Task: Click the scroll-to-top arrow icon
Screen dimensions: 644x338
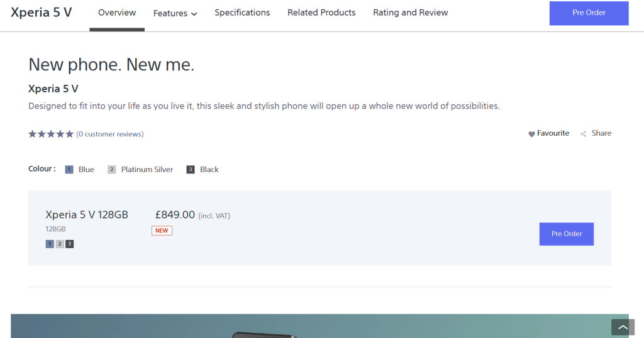Action: pyautogui.click(x=622, y=327)
